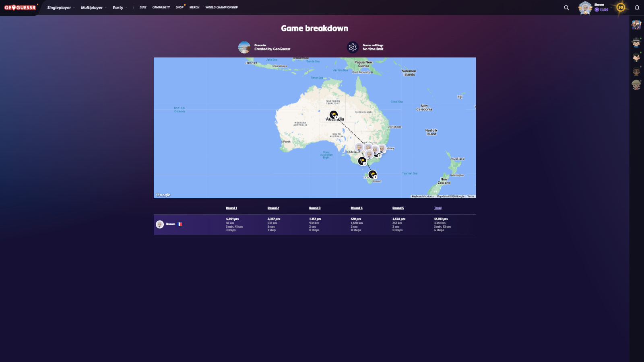Click the Total column link
The image size is (644, 362).
coord(438,208)
